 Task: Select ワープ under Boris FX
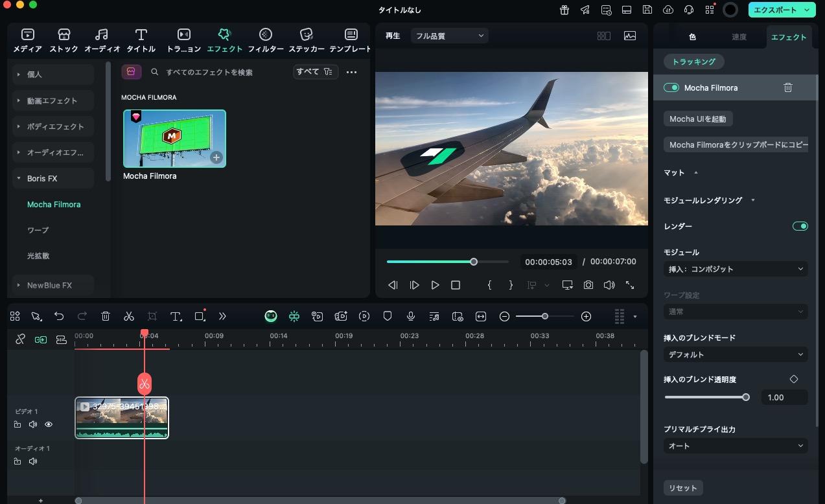click(x=38, y=230)
